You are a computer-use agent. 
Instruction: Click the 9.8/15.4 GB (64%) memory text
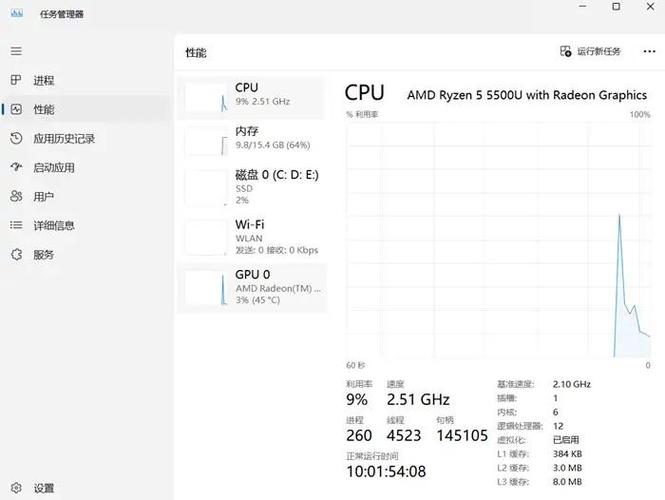pyautogui.click(x=273, y=145)
